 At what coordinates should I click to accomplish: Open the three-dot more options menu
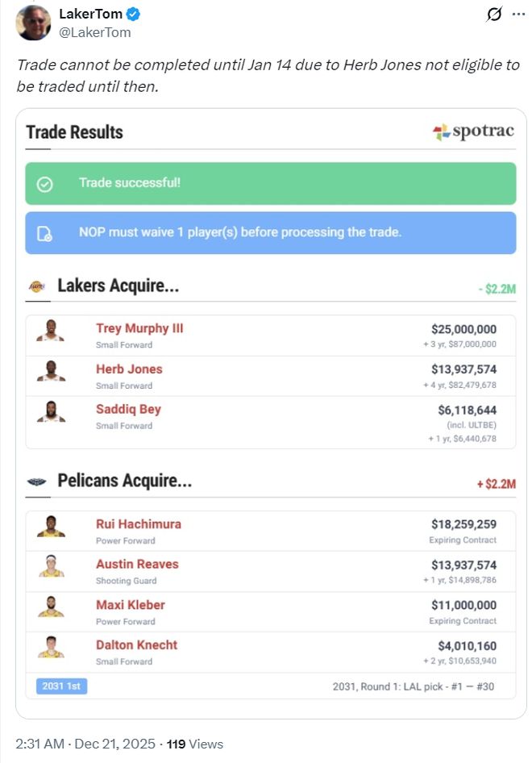coord(517,15)
